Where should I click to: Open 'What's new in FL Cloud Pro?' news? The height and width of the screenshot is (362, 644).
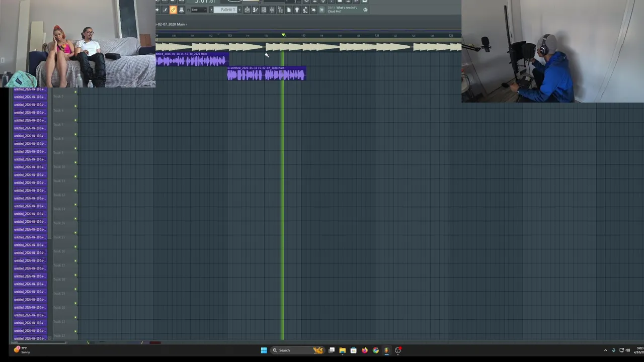point(343,10)
